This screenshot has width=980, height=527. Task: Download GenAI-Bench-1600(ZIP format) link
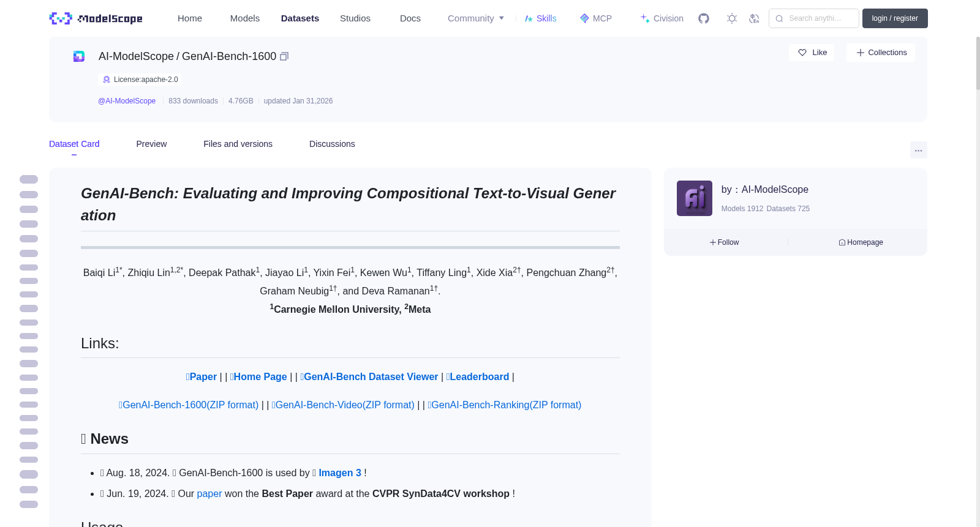click(189, 405)
